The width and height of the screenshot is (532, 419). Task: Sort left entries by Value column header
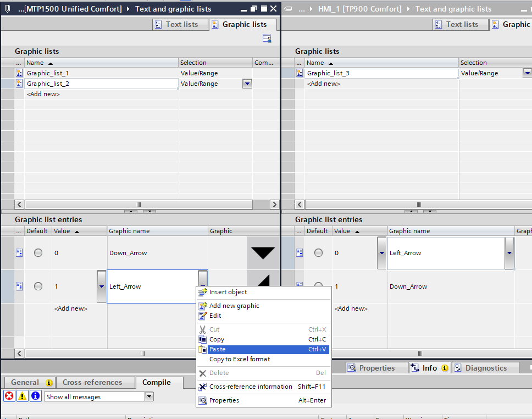point(79,231)
